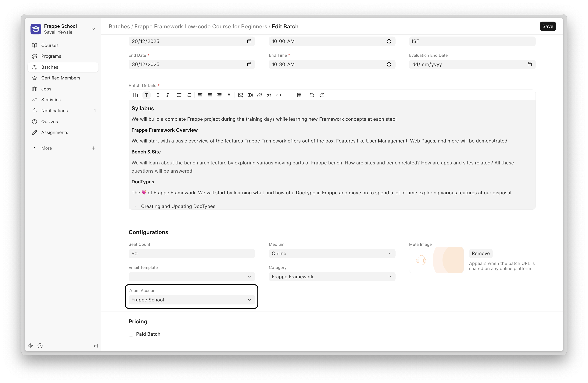This screenshot has height=383, width=588.
Task: Enable the Paid Batch checkbox
Action: (131, 334)
